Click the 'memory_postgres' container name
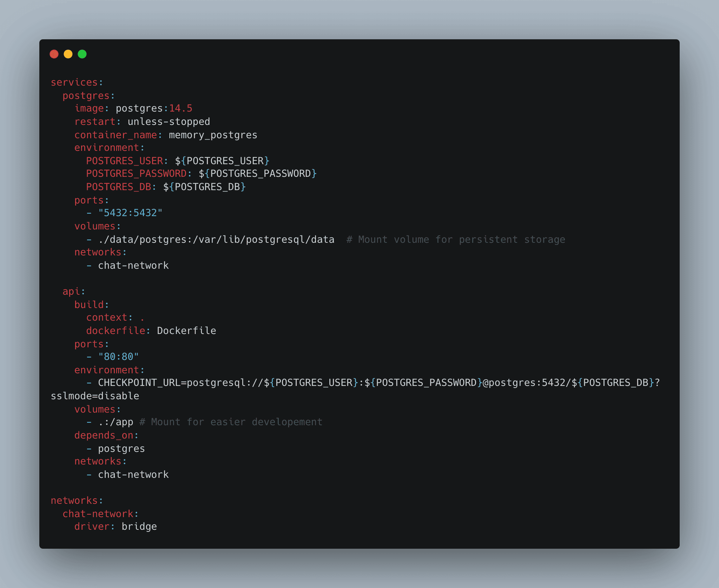The height and width of the screenshot is (588, 719). pyautogui.click(x=213, y=135)
